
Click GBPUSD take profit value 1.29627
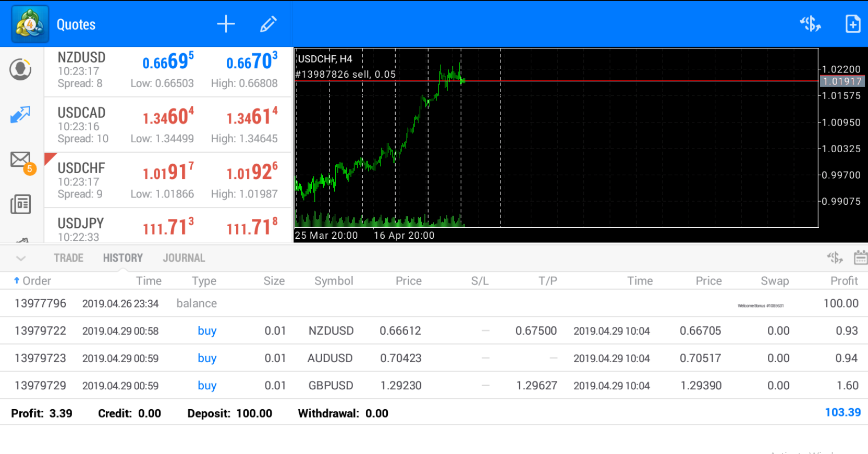tap(536, 386)
